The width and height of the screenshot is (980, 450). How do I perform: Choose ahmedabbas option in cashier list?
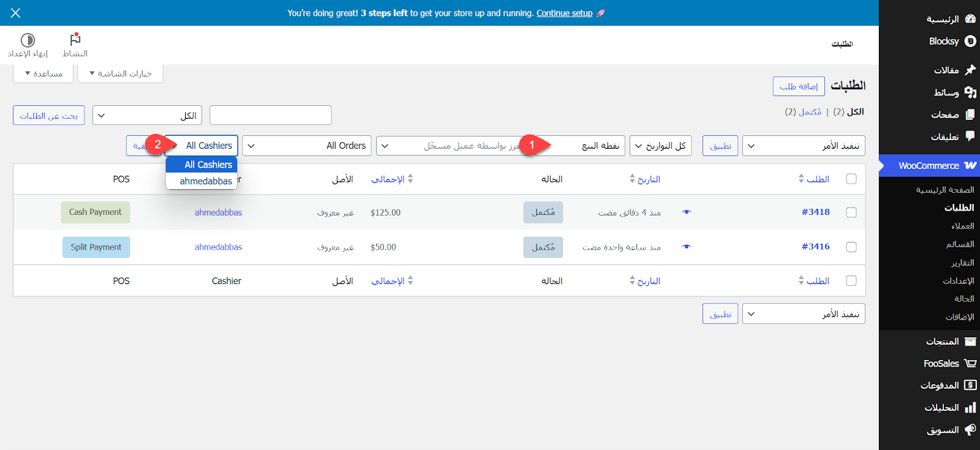202,181
